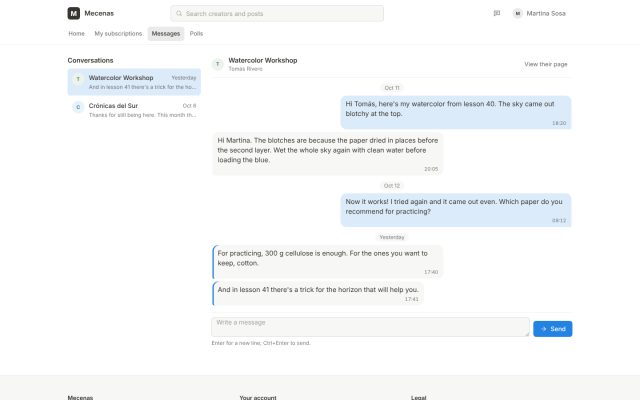Click the reply 'Hi Martina. The blotches are because'
Image resolution: width=640 pixels, height=400 pixels.
[328, 154]
